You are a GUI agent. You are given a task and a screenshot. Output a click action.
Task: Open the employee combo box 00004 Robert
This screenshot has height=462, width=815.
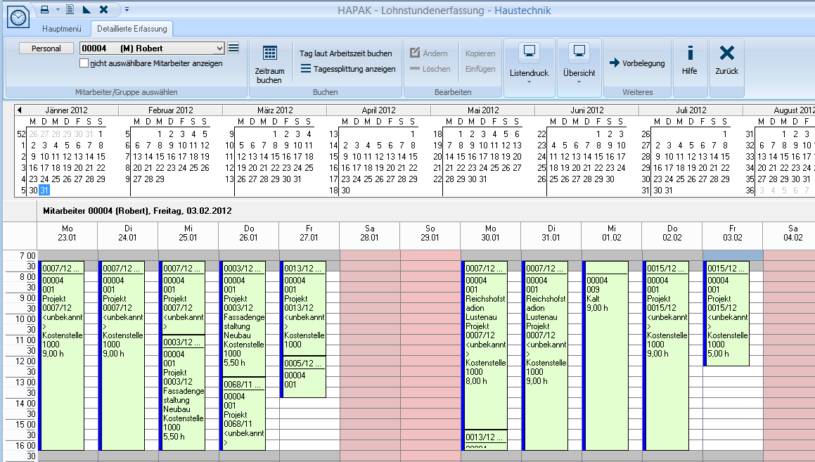pyautogui.click(x=152, y=48)
